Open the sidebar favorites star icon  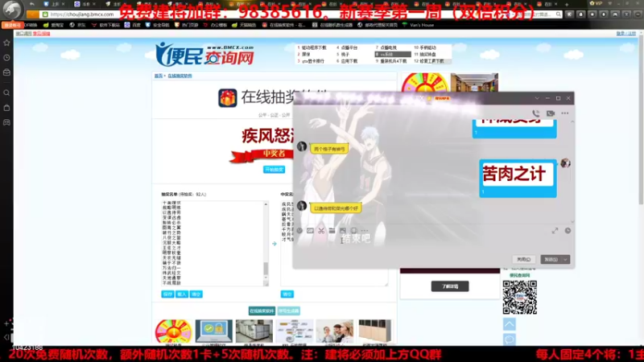click(6, 43)
